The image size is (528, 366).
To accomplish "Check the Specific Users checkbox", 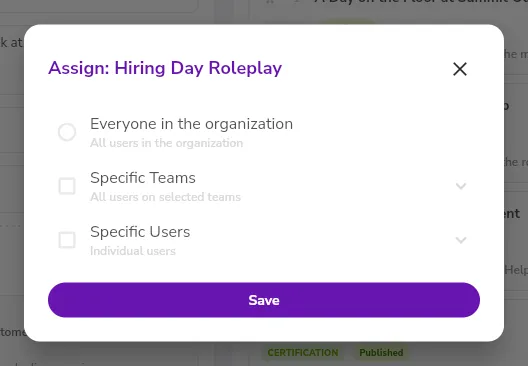I will pos(67,240).
